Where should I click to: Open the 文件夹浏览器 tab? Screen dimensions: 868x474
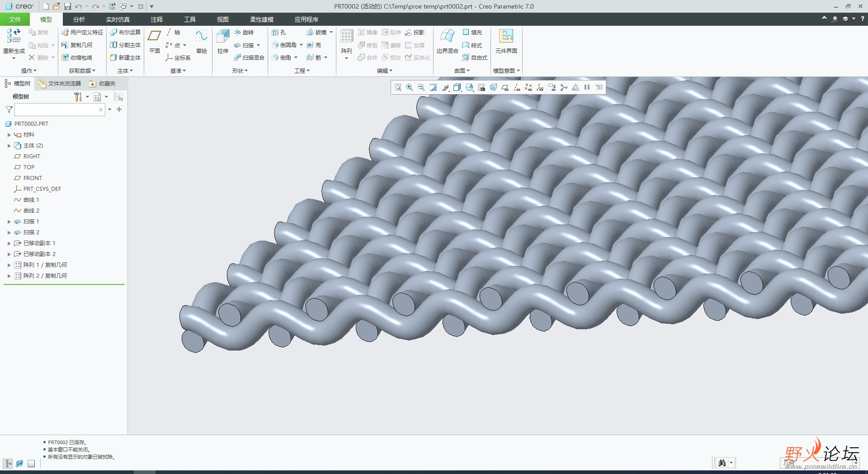(60, 84)
